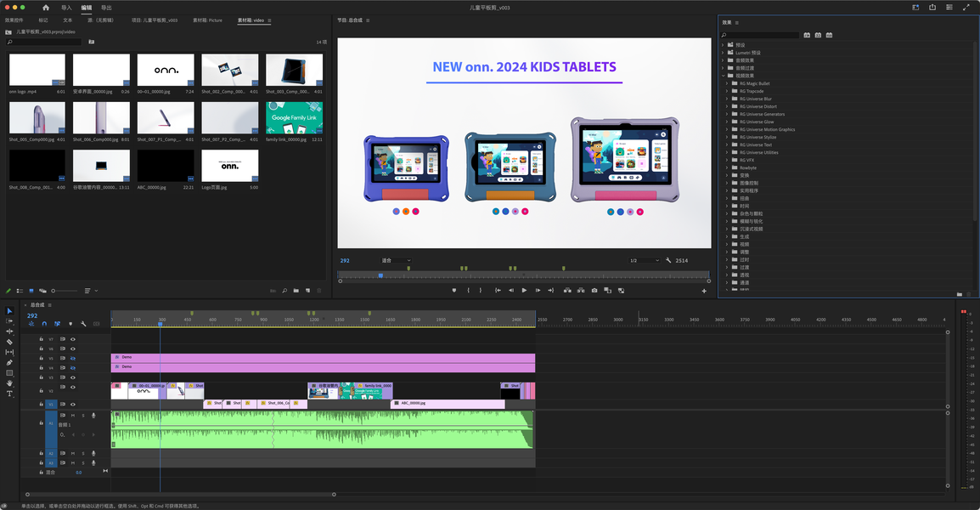Screen dimensions: 980x510
Task: Click Mark In bracket button
Action: [x=468, y=291]
